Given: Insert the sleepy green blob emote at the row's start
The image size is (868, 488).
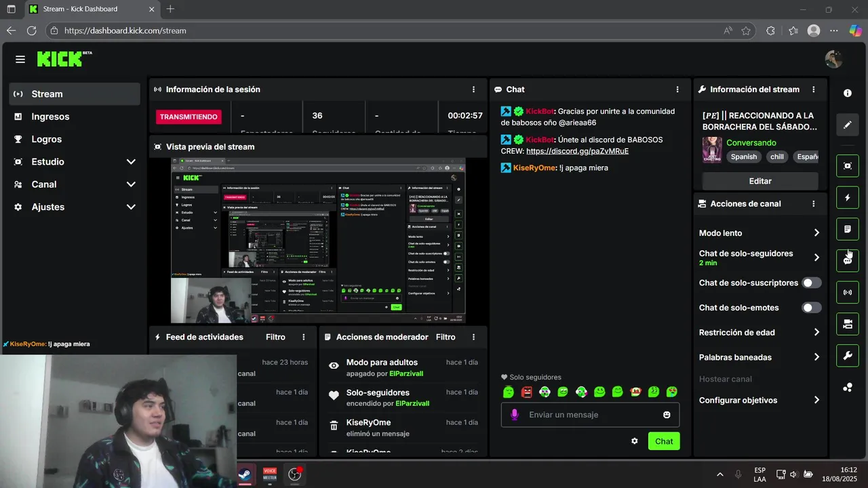Looking at the screenshot, I should tap(509, 392).
